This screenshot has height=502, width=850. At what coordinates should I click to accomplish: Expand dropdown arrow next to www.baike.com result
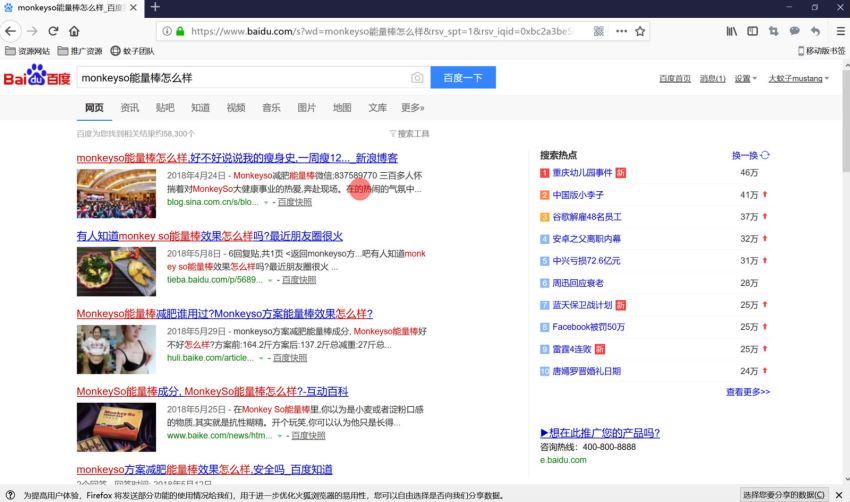[280, 436]
